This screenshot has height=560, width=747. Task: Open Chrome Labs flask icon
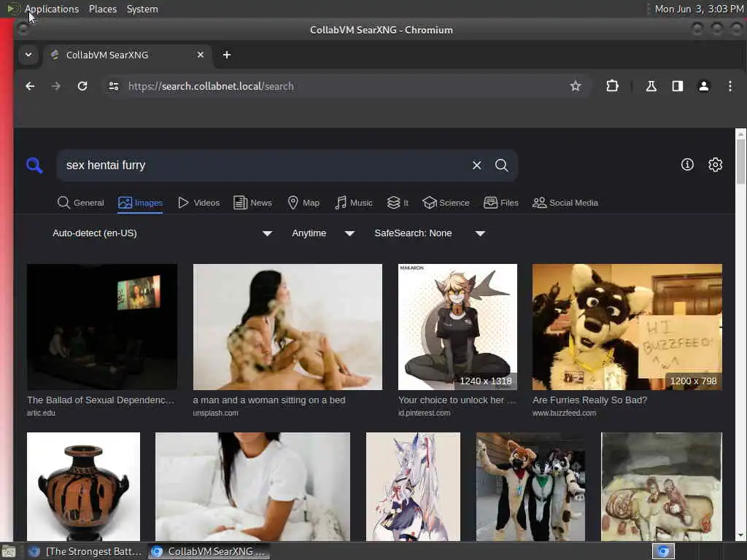coord(651,86)
